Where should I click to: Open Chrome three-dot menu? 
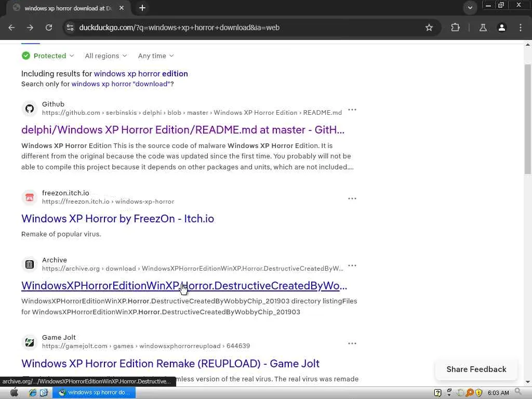click(521, 28)
